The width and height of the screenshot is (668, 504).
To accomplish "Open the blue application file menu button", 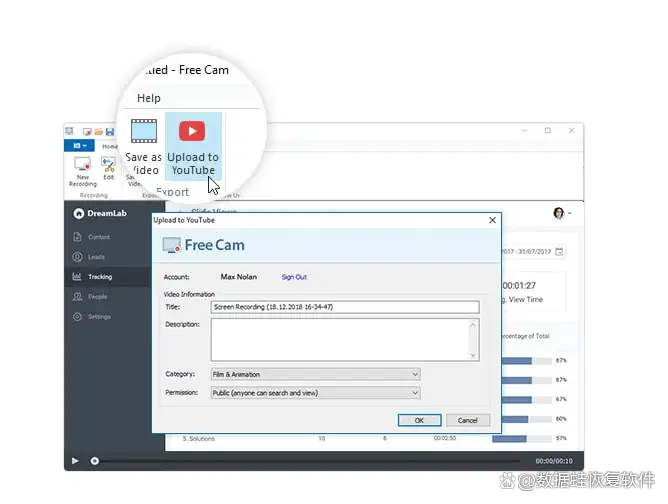I will pyautogui.click(x=79, y=146).
